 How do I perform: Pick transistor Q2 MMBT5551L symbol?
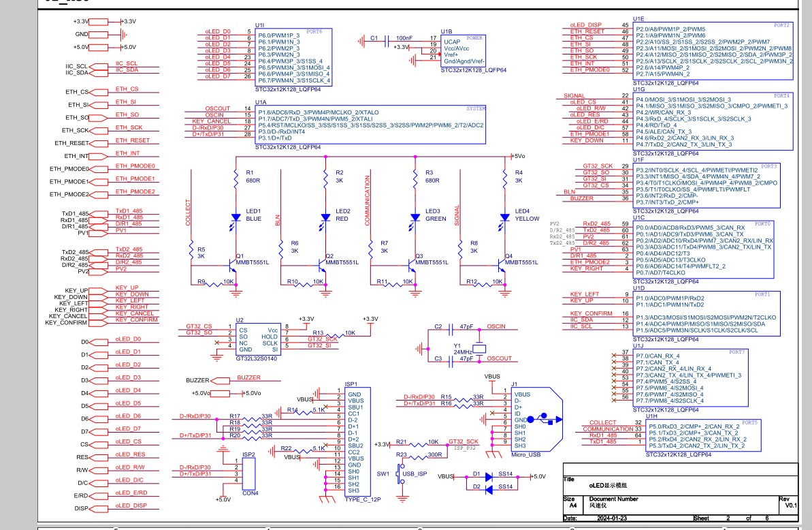point(321,266)
